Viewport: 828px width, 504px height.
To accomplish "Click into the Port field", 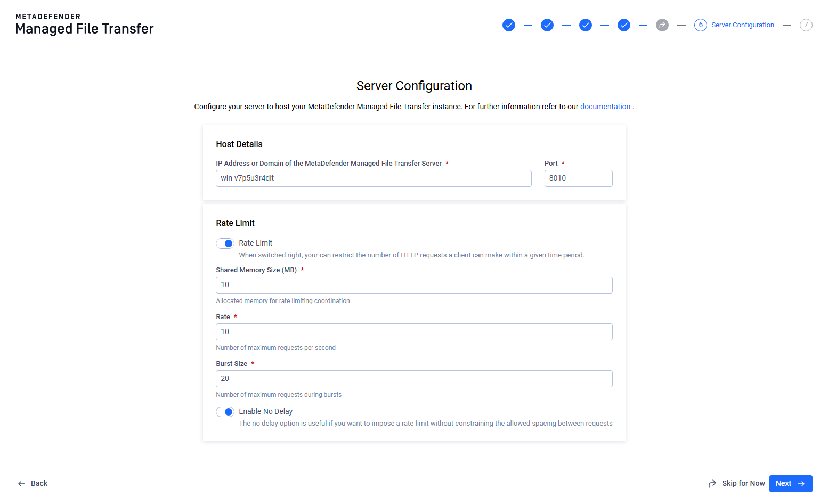I will coord(578,178).
